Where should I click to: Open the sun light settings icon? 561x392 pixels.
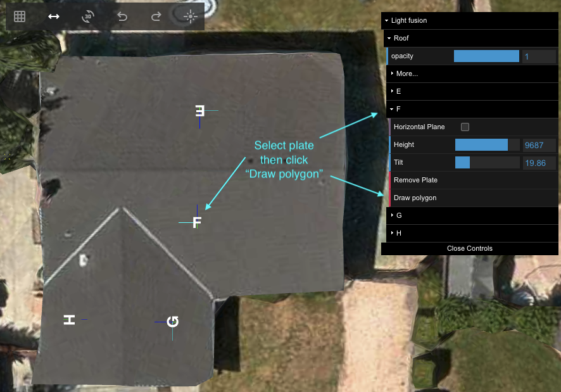[190, 16]
